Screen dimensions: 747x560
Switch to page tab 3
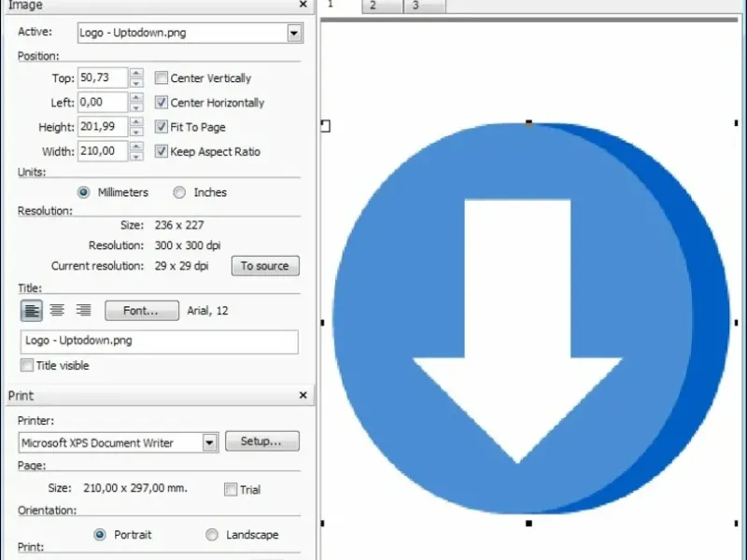click(x=425, y=6)
